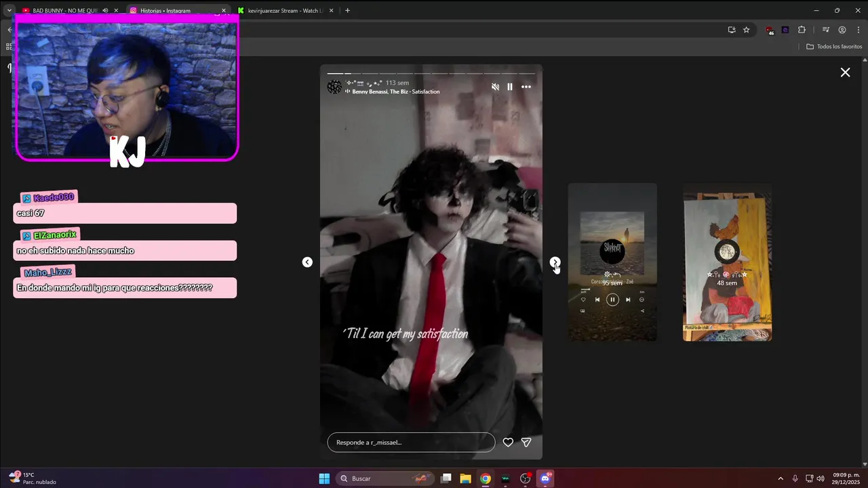Open the network status icon
Screen dimensions: 868x488
(x=810, y=479)
